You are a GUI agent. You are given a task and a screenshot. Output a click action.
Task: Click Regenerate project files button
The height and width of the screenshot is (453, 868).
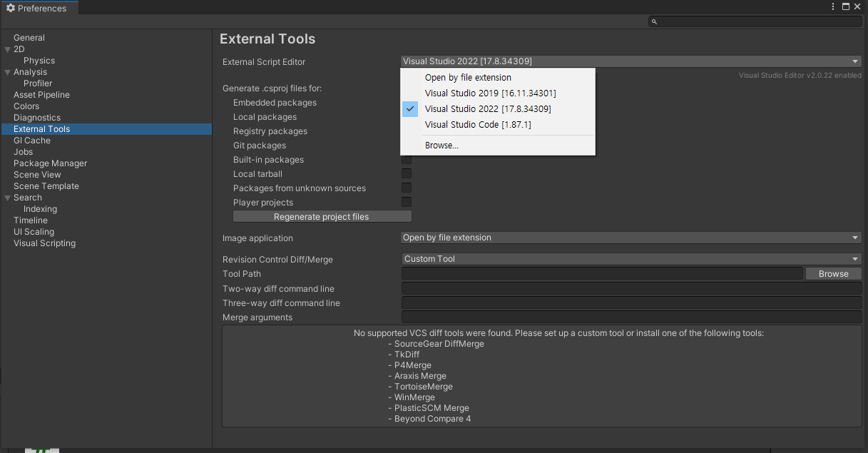click(322, 216)
